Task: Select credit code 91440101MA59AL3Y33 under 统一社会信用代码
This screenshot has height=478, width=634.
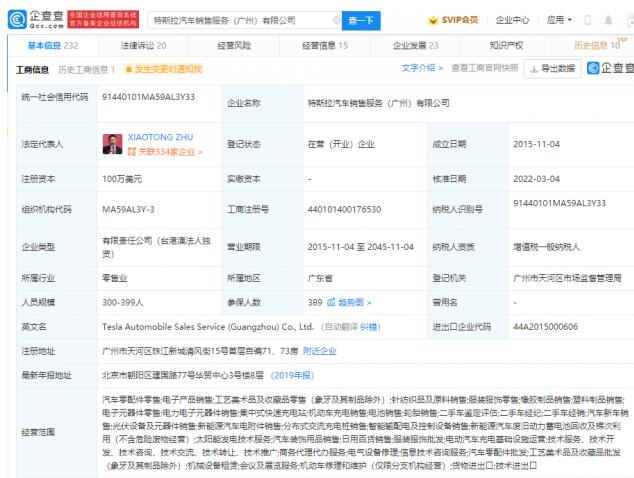Action: [x=148, y=97]
